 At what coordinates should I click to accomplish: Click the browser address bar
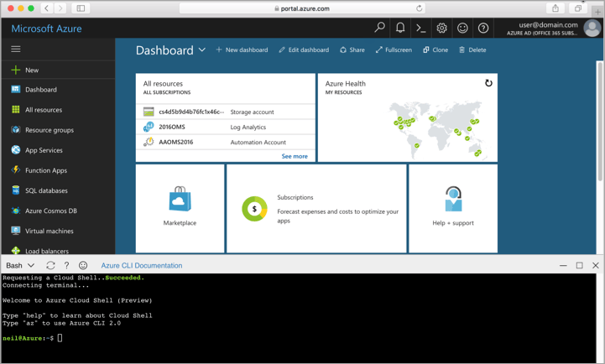pyautogui.click(x=302, y=8)
